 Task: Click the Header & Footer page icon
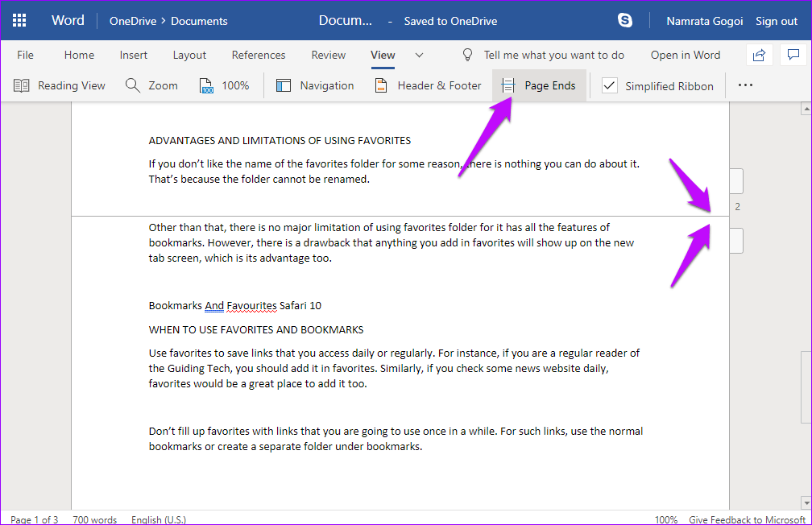click(380, 85)
